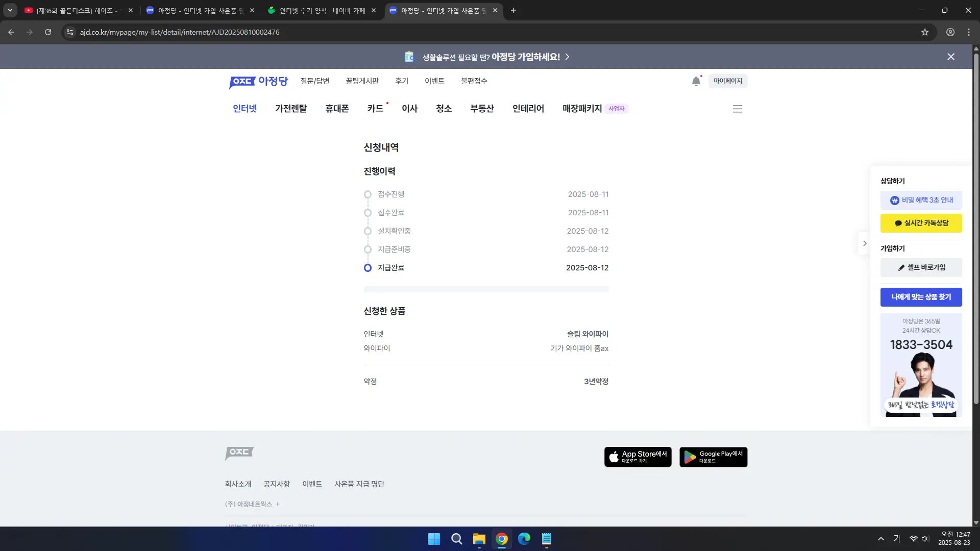
Task: Open the 후기 menu item
Action: pyautogui.click(x=402, y=81)
